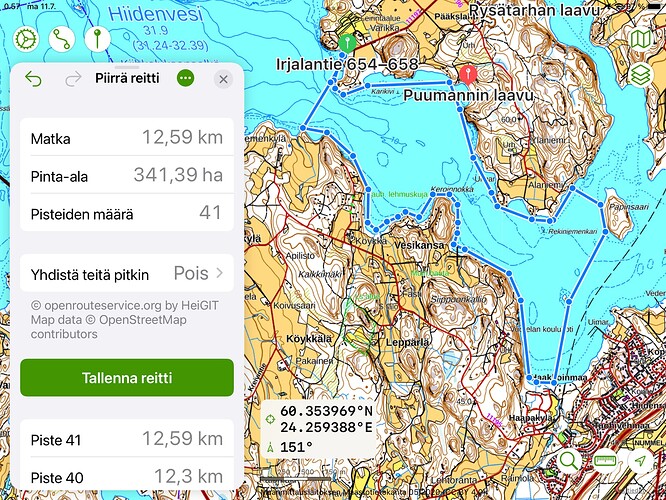Open the green more-options ellipsis menu
This screenshot has width=666, height=500.
coord(185,79)
